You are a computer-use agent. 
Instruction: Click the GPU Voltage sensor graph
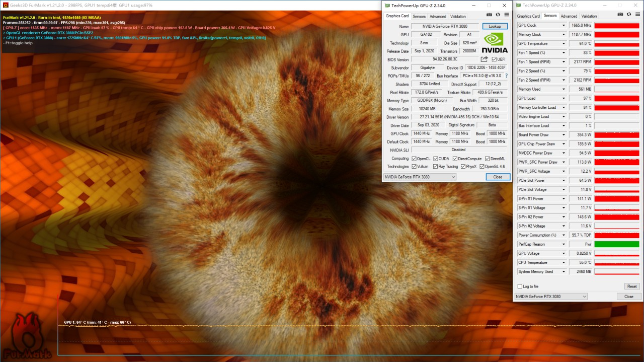[x=617, y=253]
